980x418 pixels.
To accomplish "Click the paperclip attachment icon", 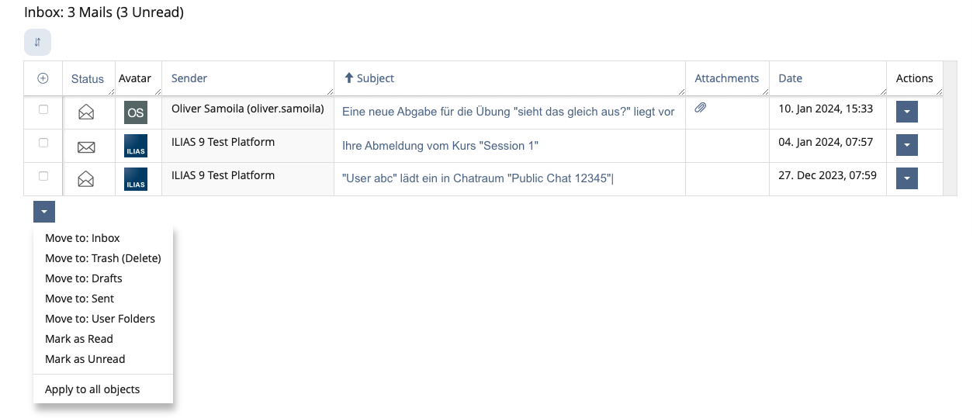I will 700,109.
